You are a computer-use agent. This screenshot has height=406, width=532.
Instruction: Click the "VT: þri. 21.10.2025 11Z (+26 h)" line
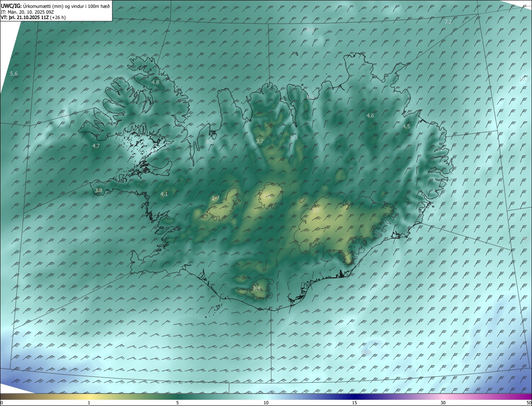click(x=33, y=17)
